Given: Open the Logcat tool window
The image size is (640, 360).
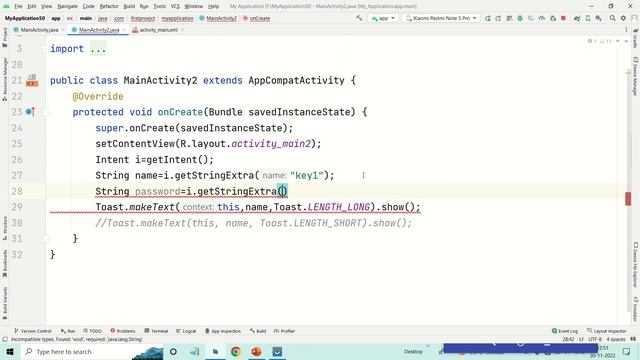Looking at the screenshot, I should tap(186, 331).
